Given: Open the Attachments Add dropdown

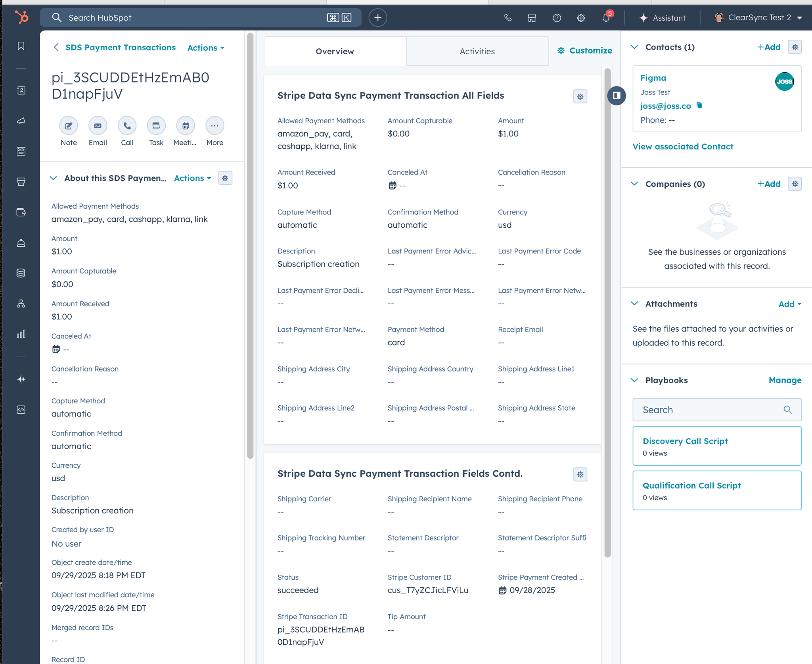Looking at the screenshot, I should (x=790, y=304).
